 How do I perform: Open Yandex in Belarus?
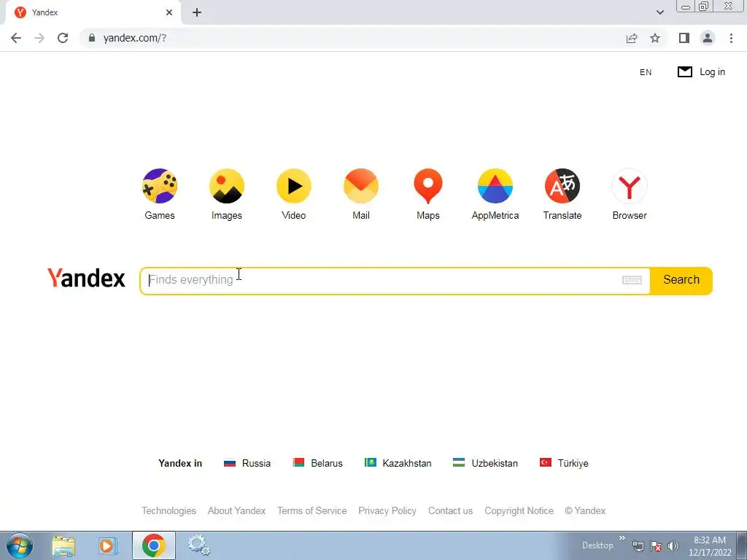(x=318, y=463)
